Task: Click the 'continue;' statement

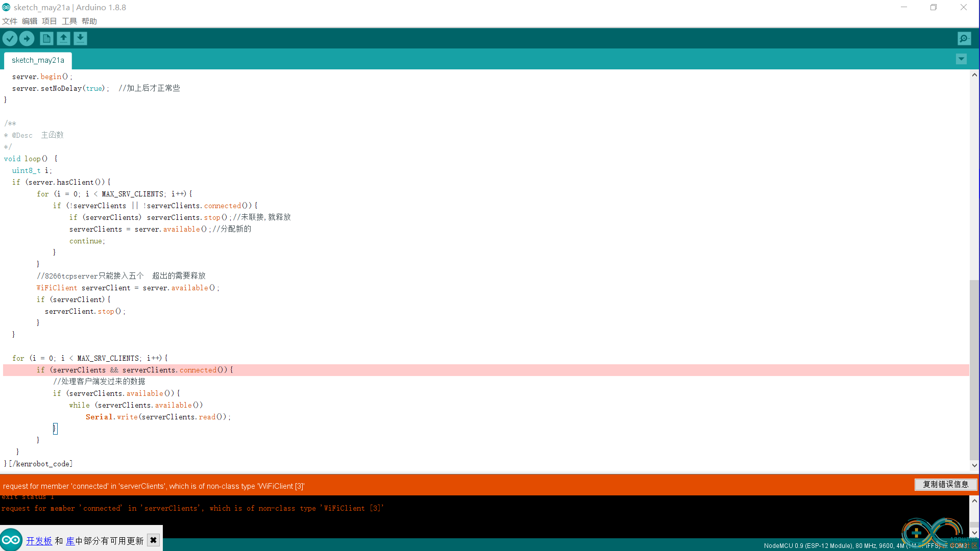Action: pyautogui.click(x=87, y=241)
